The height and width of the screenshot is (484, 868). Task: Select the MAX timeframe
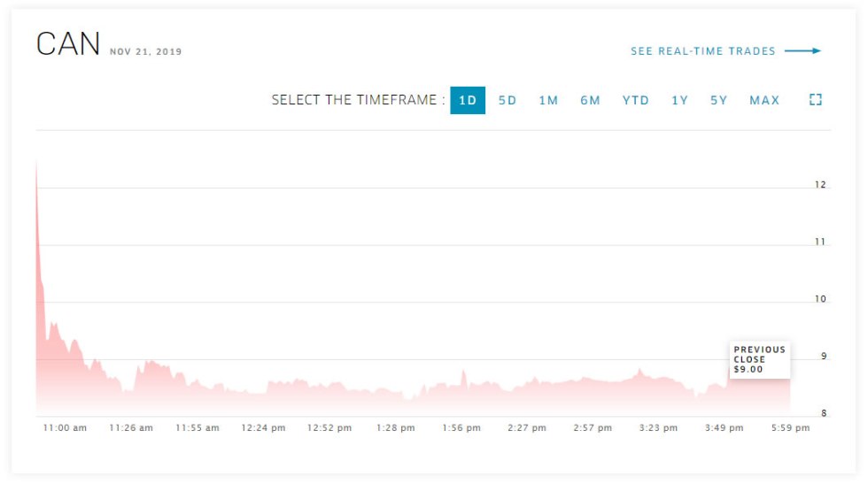pos(764,101)
